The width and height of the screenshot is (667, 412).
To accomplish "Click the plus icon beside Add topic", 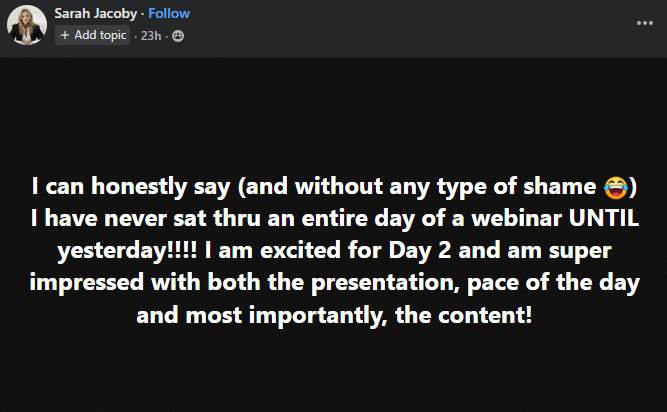I will pos(65,35).
